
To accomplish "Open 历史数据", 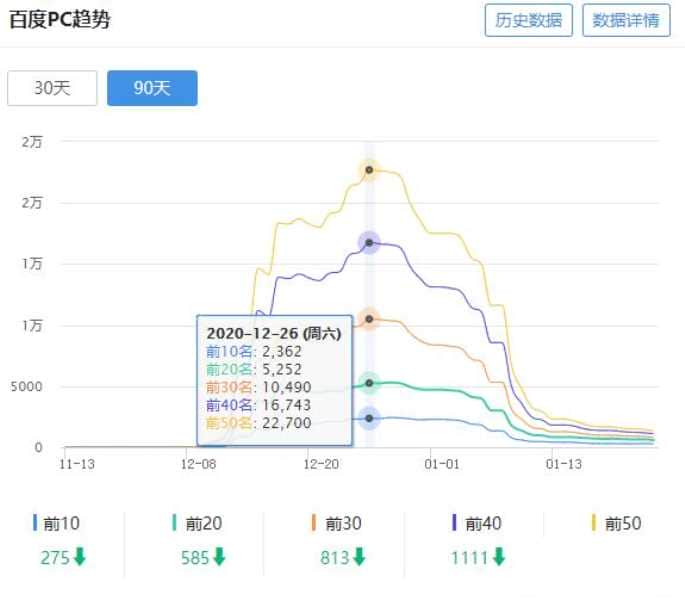I will click(529, 20).
